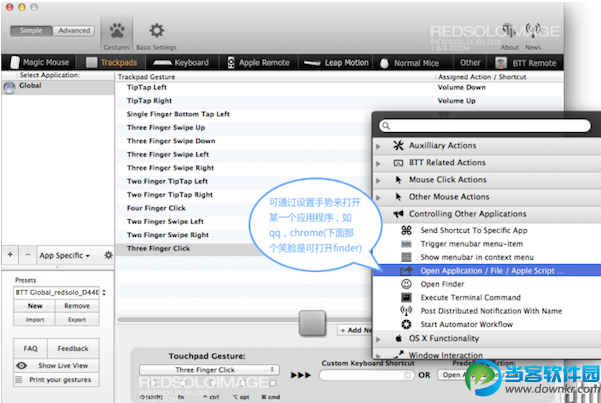Screen dimensions: 601x403
Task: Select Single Finger Bottom Tap Left row
Action: coord(244,114)
